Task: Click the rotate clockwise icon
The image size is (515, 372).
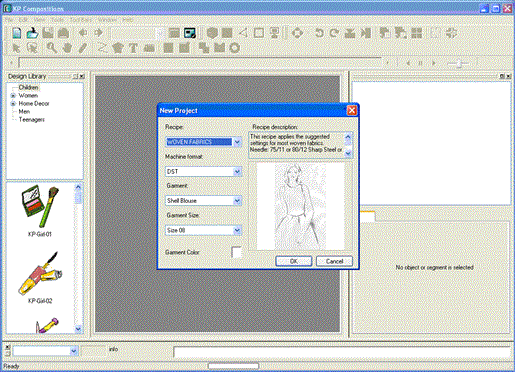Action: coord(334,33)
